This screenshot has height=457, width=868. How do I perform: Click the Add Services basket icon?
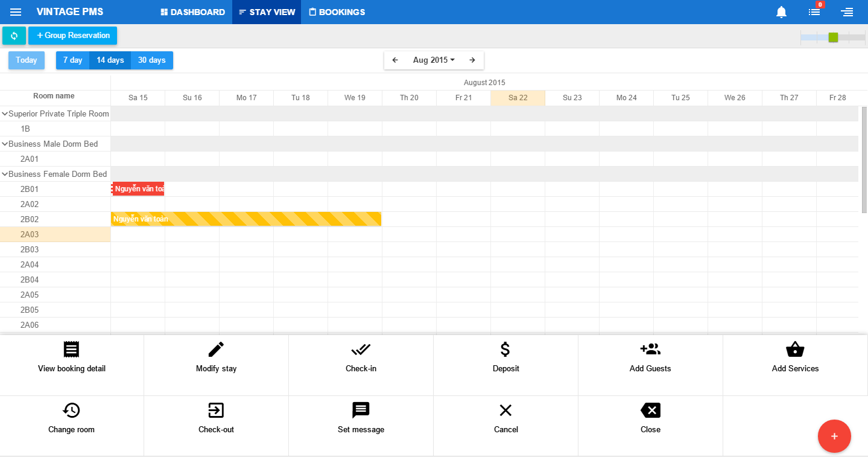click(x=795, y=350)
